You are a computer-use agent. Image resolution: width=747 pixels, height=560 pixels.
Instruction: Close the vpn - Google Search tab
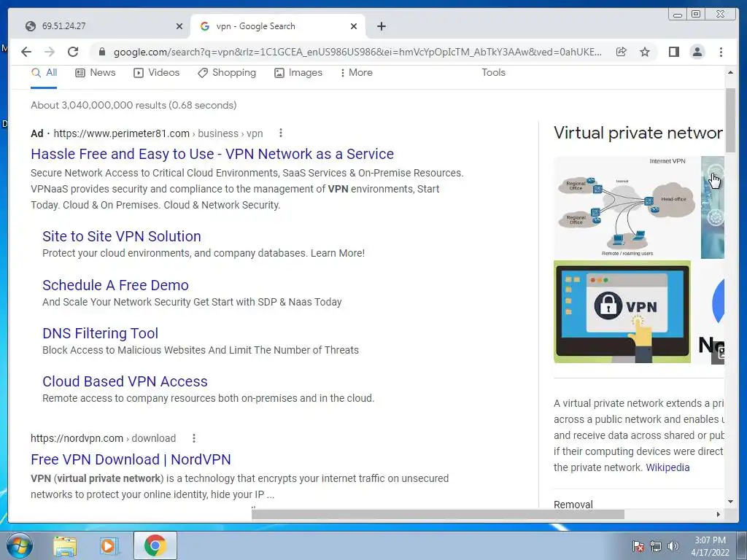coord(354,26)
